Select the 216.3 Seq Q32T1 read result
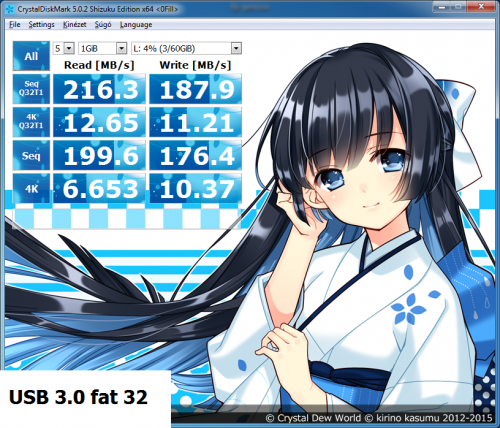Viewport: 500px width, 428px height. (x=99, y=89)
